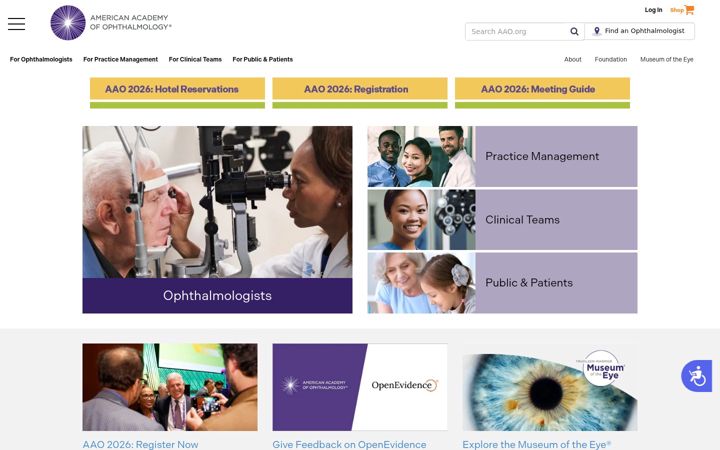Click the smiling nurse Clinical Teams photo
The image size is (720, 450).
[x=422, y=220]
